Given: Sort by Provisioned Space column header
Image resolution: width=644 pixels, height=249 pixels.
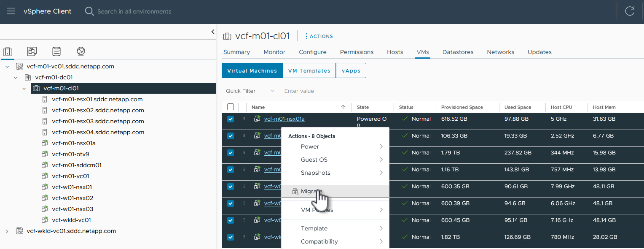Looking at the screenshot, I should click(462, 107).
